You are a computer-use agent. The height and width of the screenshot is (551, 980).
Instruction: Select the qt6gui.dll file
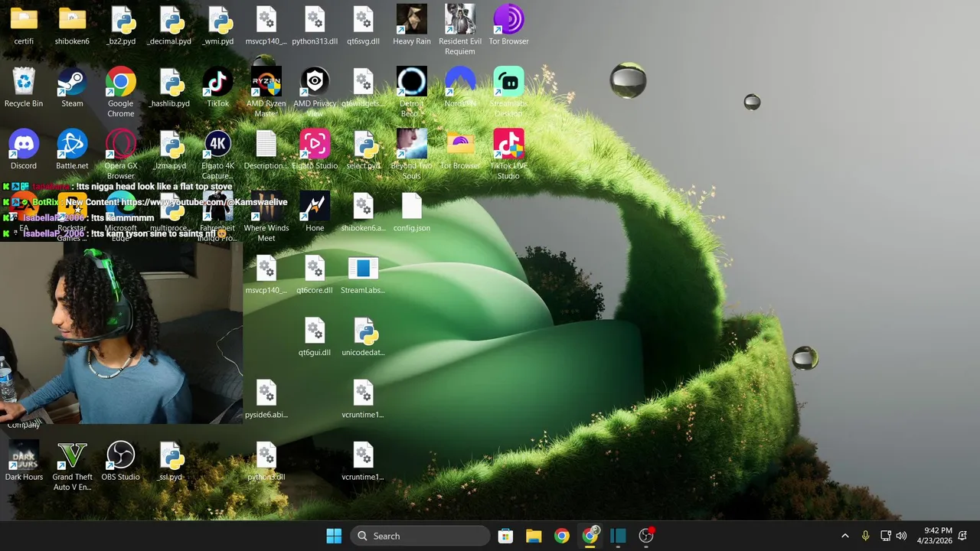(x=315, y=337)
